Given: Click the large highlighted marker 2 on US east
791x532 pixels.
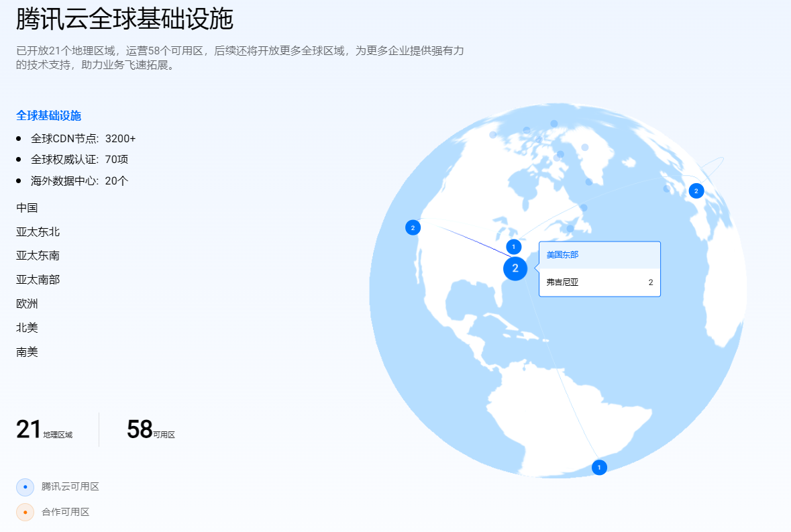Looking at the screenshot, I should tap(515, 268).
